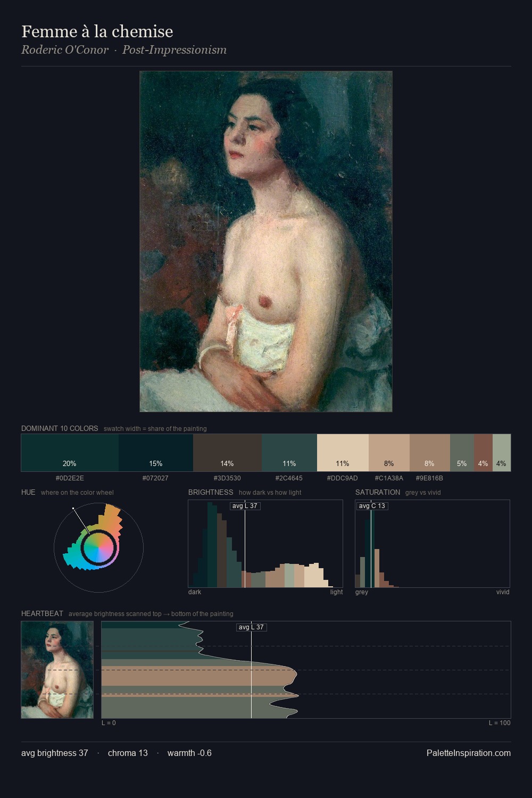Click the 'grey' saturation axis label
Viewport: 532px width, 798px height.
point(362,592)
